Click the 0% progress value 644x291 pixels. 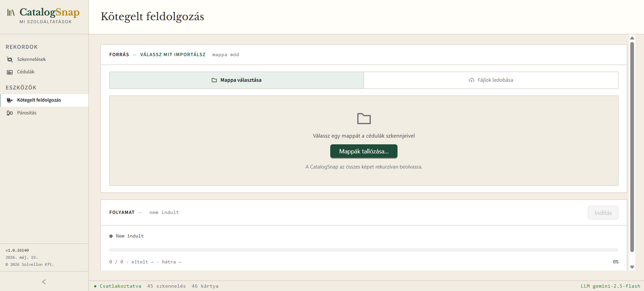click(x=615, y=262)
